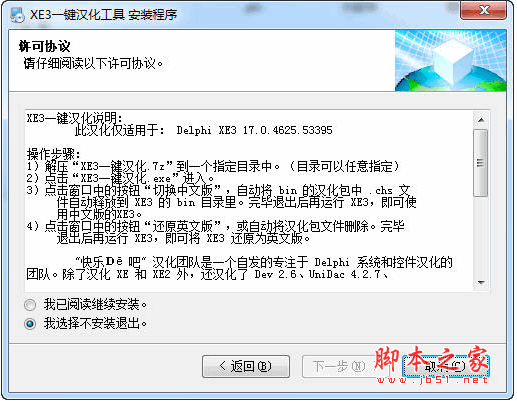Click the window title XE3一键汉化工具 安装程序
The image size is (517, 401).
(x=103, y=15)
